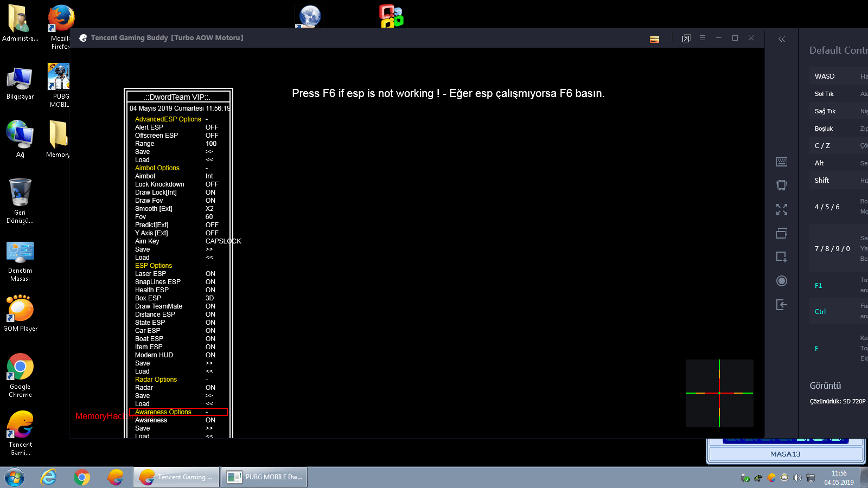Viewport: 868px width, 488px height.
Task: Collapse the Radar Options section header
Action: [x=156, y=380]
